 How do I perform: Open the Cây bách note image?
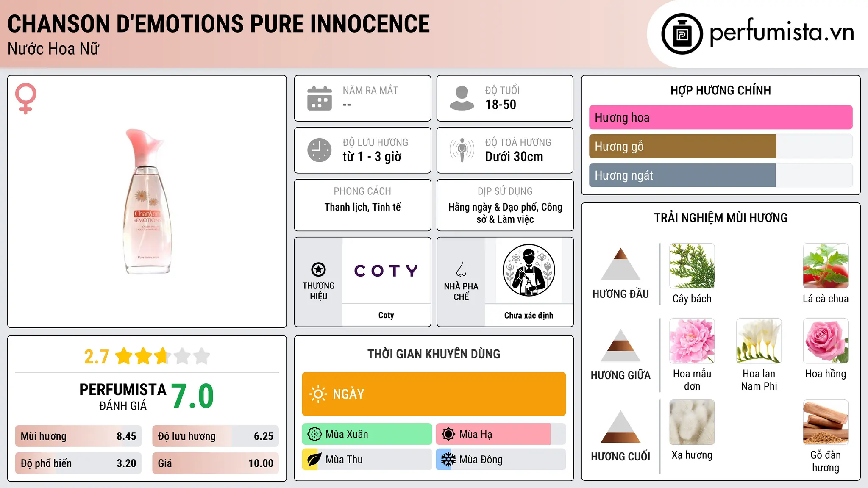pyautogui.click(x=692, y=266)
